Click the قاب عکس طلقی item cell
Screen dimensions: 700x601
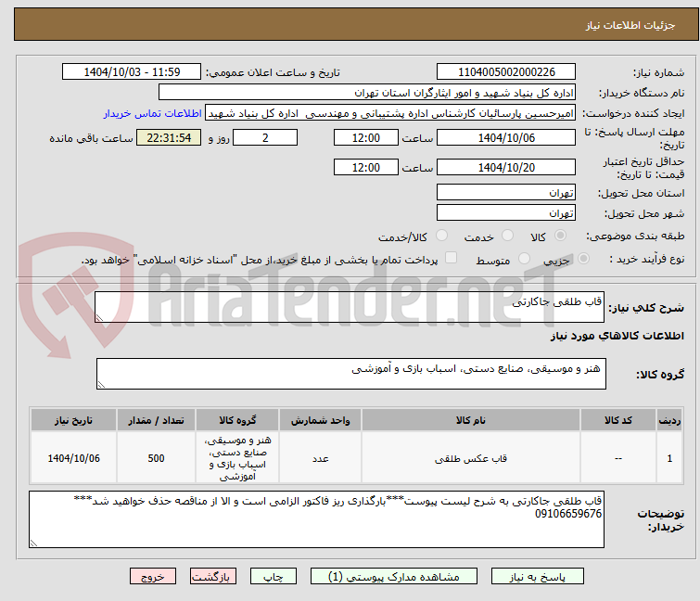pos(471,458)
